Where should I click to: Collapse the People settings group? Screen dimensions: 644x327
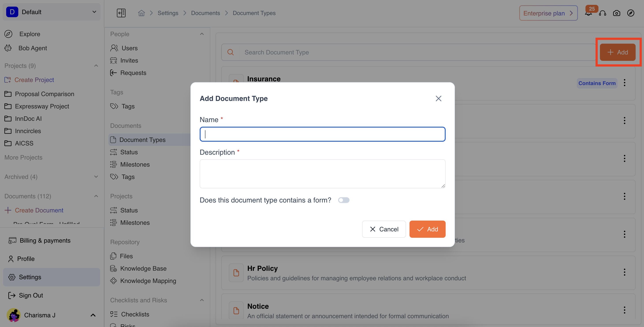[x=202, y=34]
